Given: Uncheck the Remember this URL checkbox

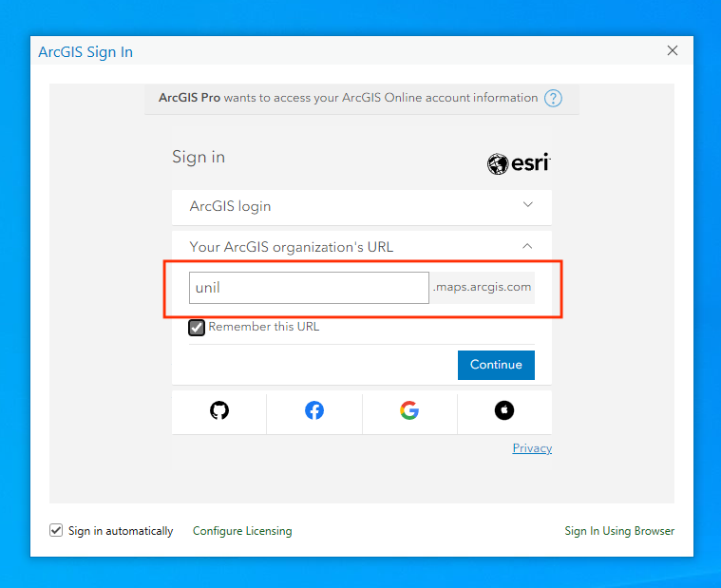Looking at the screenshot, I should [x=197, y=328].
